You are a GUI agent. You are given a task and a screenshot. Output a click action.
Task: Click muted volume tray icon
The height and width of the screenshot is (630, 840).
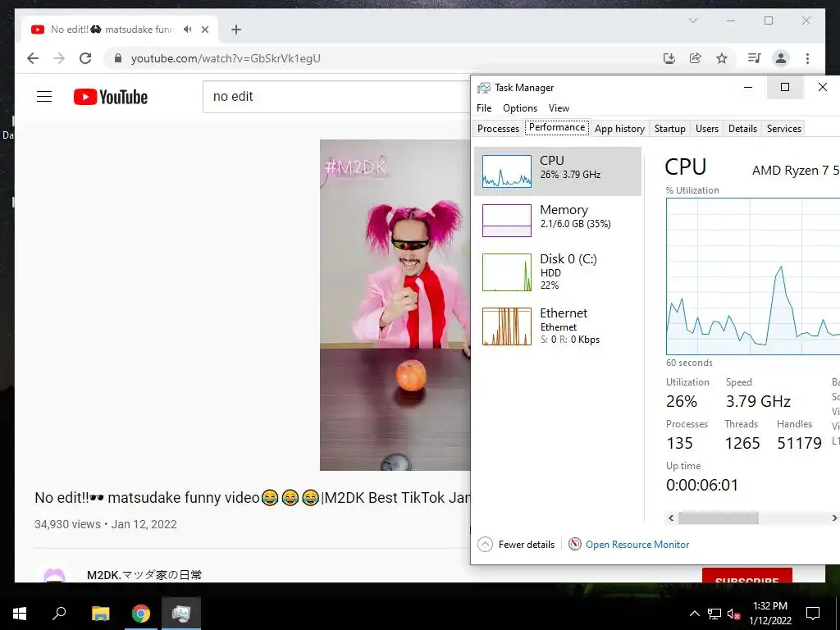(x=733, y=614)
